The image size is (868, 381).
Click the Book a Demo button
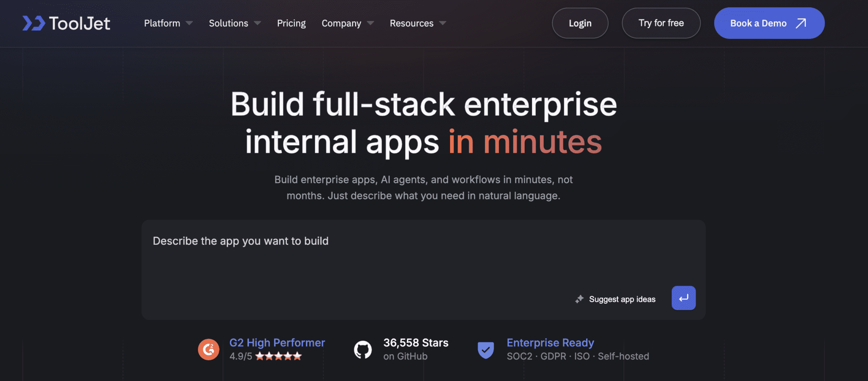click(769, 23)
